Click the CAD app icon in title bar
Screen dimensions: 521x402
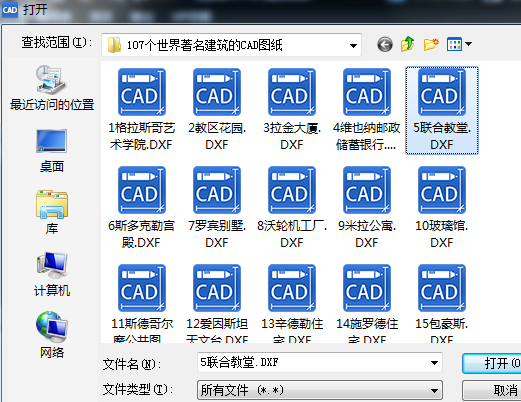[10, 10]
